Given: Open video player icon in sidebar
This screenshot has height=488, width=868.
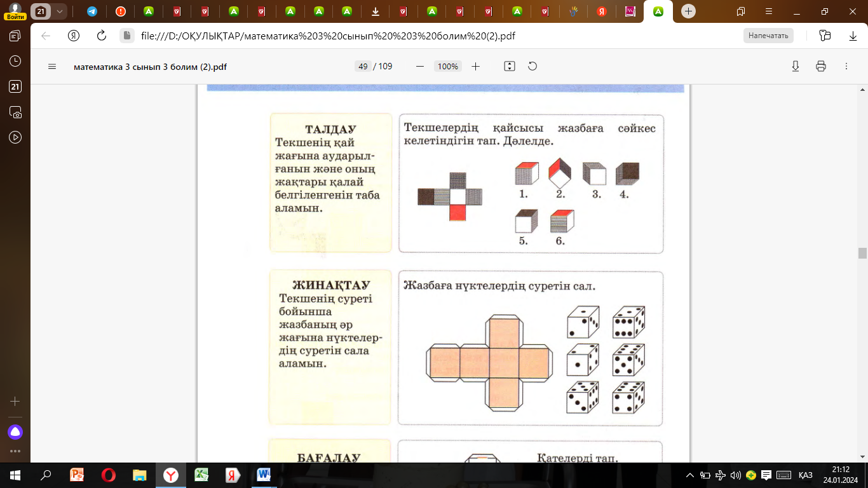Looking at the screenshot, I should 15,137.
